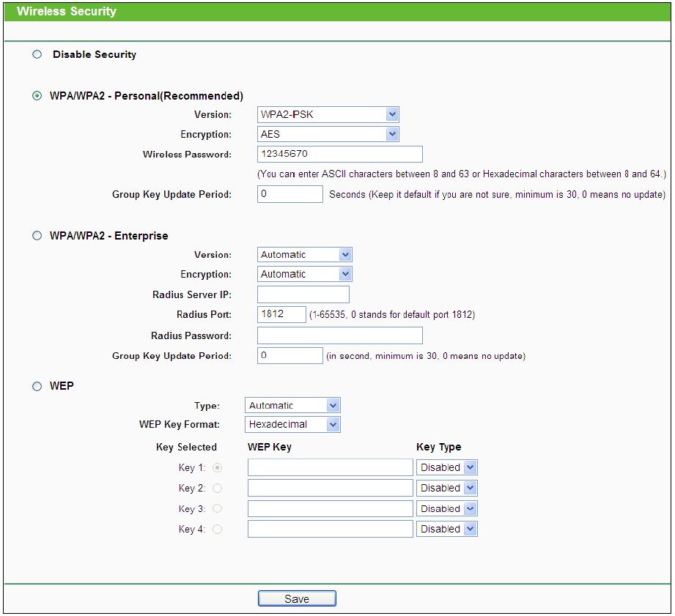The width and height of the screenshot is (675, 616).
Task: Select the WEP security radio option
Action: click(37, 386)
